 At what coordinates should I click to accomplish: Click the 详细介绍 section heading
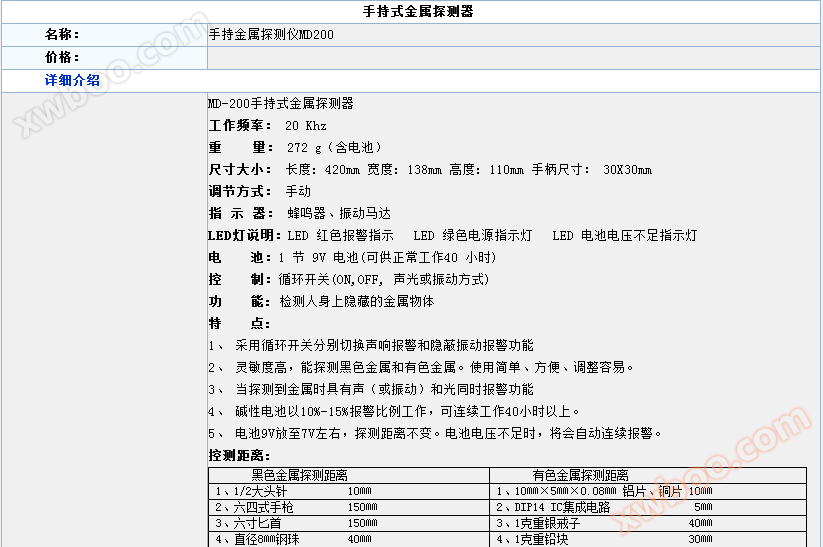click(72, 81)
